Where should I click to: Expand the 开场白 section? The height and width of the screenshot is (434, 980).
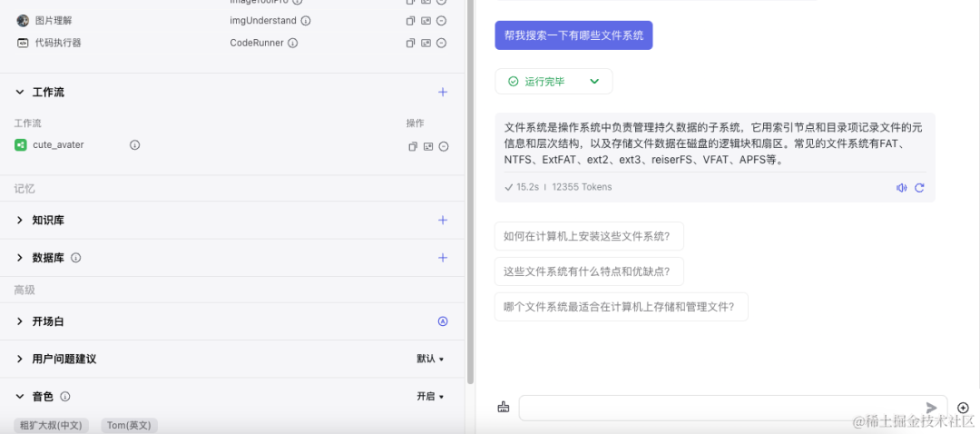click(x=19, y=321)
